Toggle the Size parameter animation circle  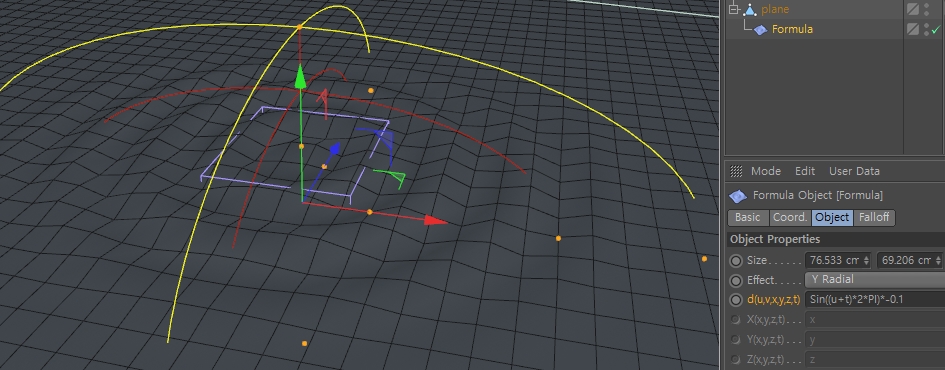coord(736,261)
